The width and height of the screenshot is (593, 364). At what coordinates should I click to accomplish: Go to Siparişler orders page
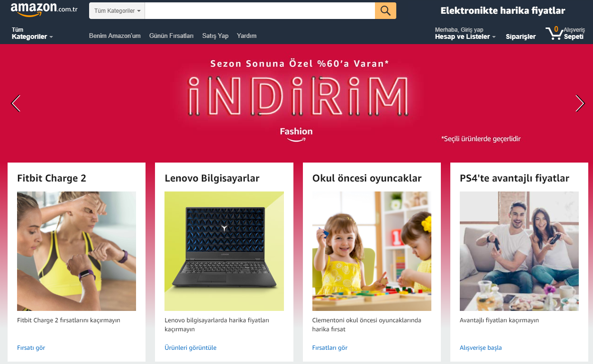[520, 36]
